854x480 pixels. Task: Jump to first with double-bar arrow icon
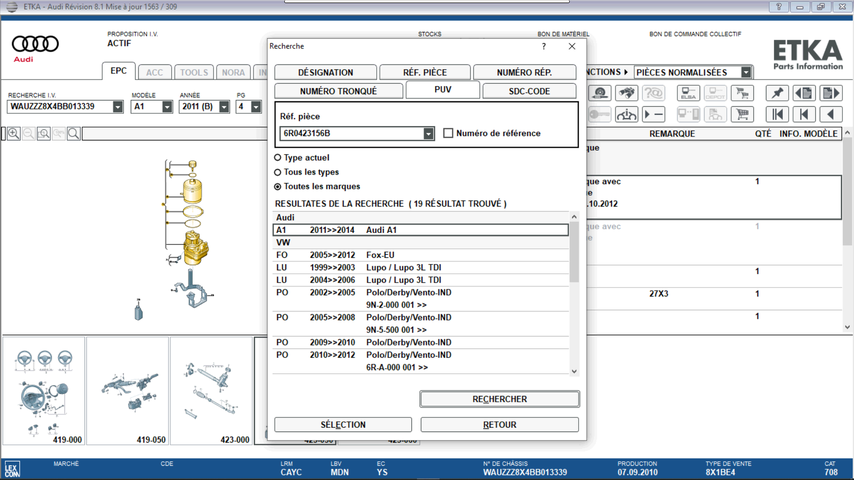pos(777,114)
